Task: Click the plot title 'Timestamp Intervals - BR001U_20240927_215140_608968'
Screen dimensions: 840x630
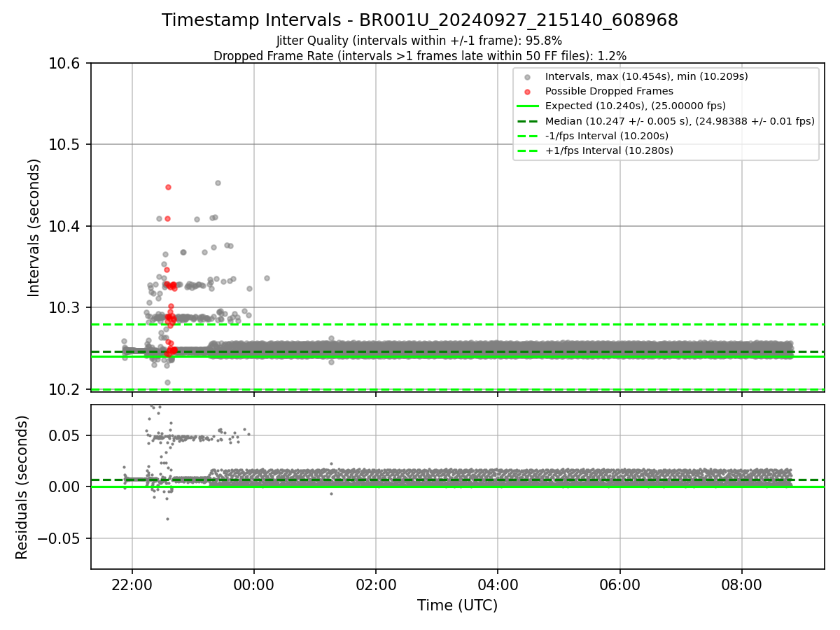Action: [x=420, y=21]
